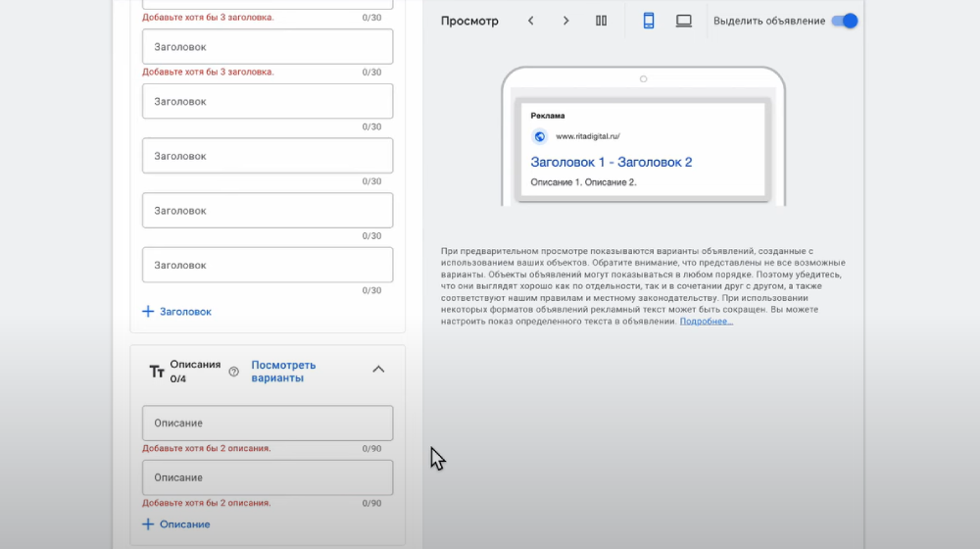Click the plus icon beside Заголовок
Viewport: 980px width, 549px height.
(x=148, y=312)
